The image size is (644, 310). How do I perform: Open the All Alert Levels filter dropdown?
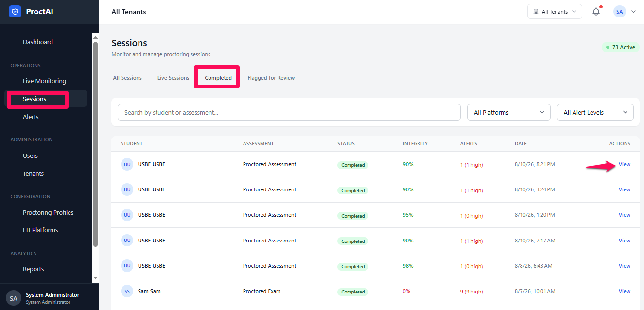(595, 112)
